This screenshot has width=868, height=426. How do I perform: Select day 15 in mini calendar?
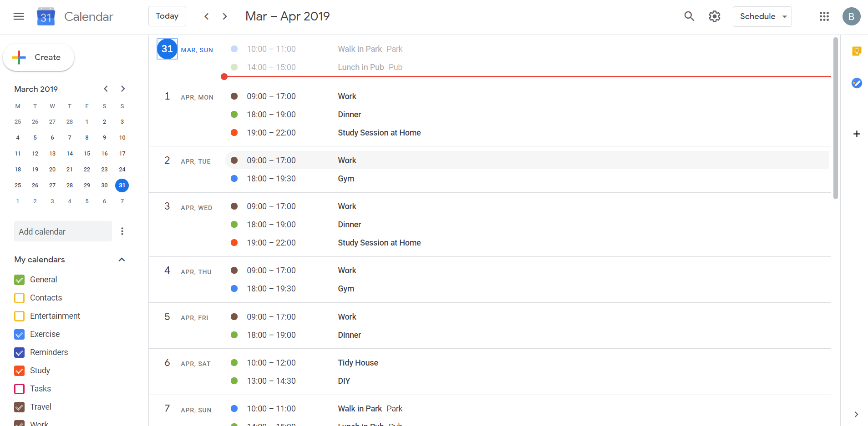[87, 154]
